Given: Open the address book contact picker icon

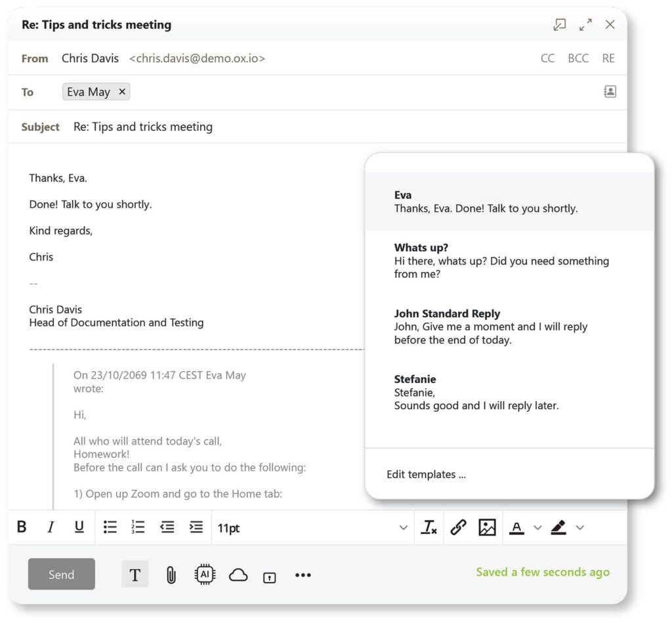Looking at the screenshot, I should click(610, 92).
